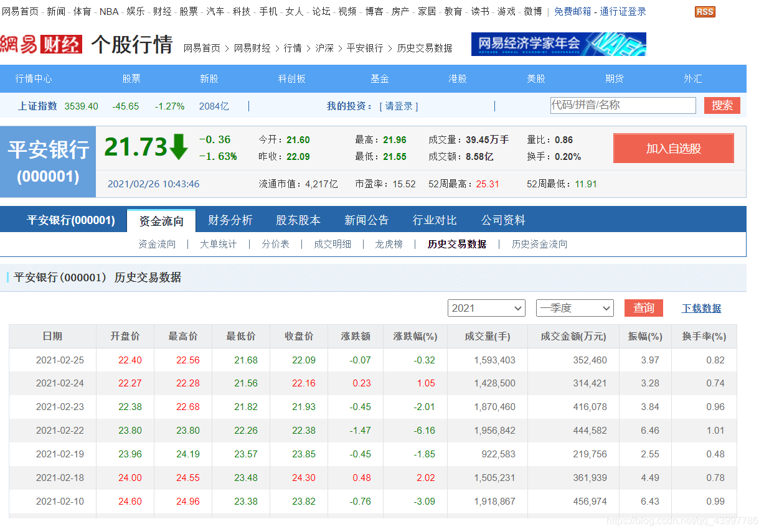Click the 收盘价 column header
The height and width of the screenshot is (532, 764).
tap(299, 336)
